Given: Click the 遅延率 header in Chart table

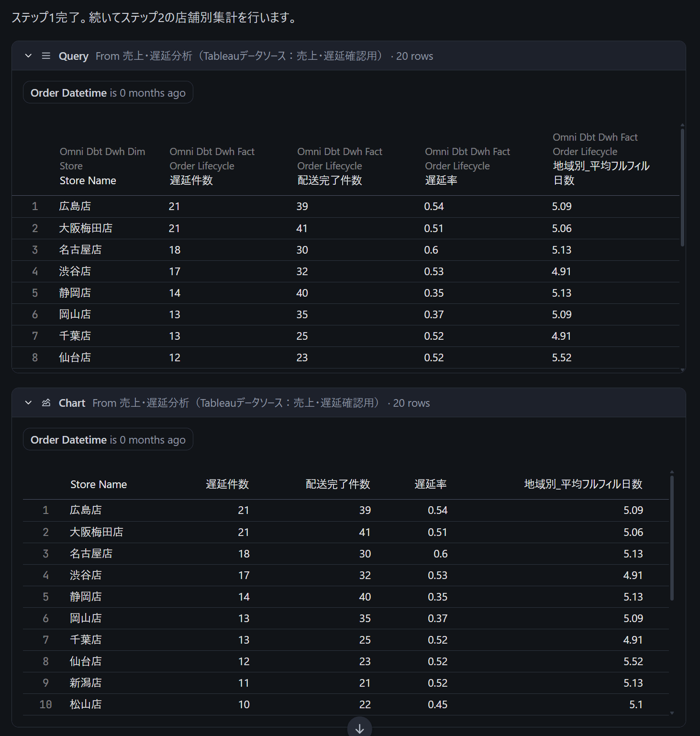Looking at the screenshot, I should click(431, 484).
